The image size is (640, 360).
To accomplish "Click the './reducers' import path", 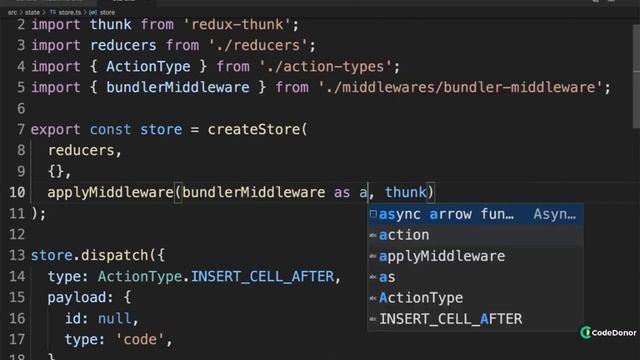I will 257,45.
